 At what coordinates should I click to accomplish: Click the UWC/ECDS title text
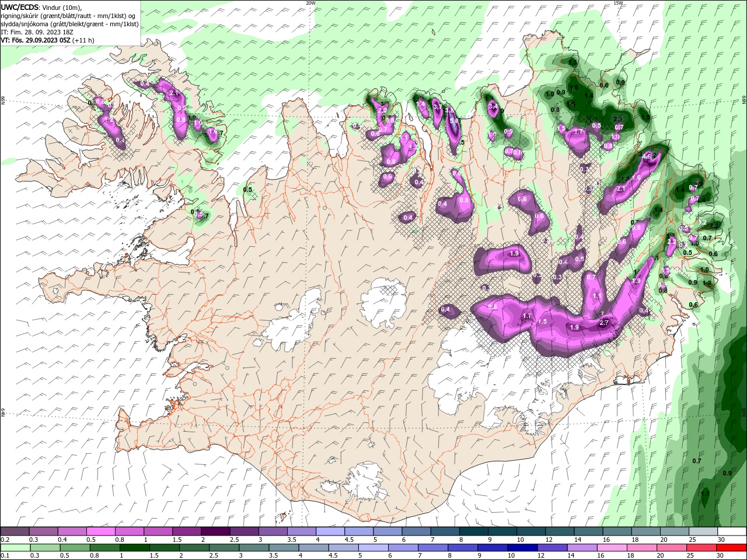(20, 7)
